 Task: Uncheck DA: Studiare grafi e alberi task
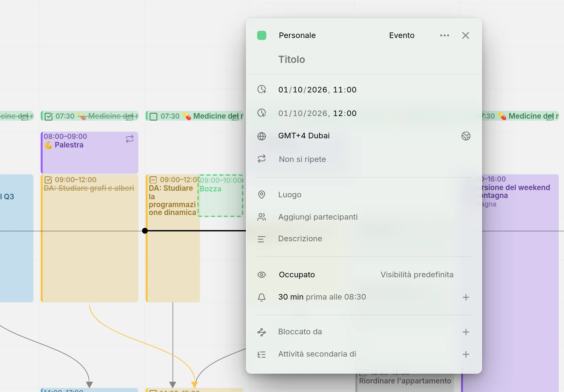click(48, 180)
